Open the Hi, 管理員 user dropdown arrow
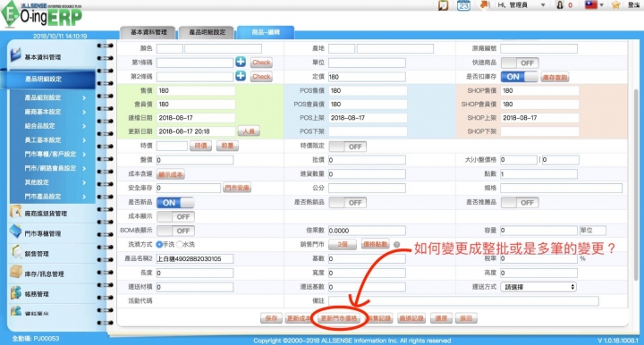The height and width of the screenshot is (345, 644). (x=543, y=5)
